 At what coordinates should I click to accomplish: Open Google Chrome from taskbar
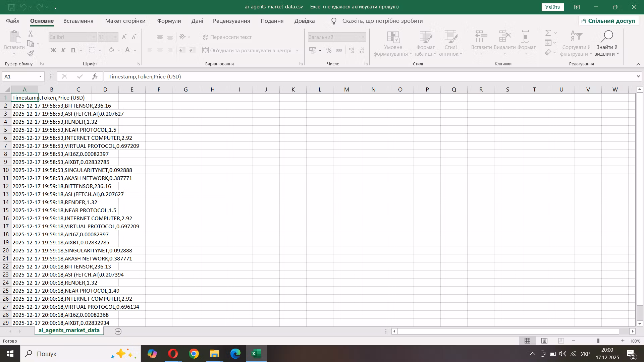(194, 354)
